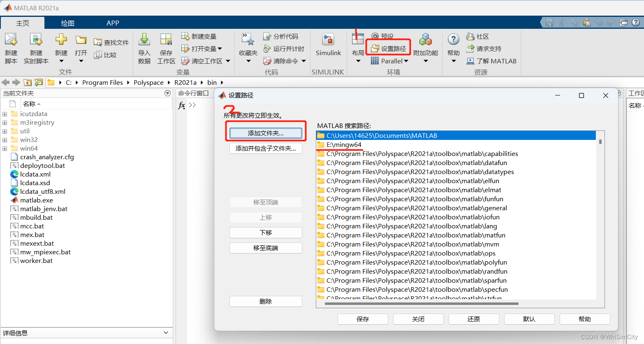Launch Simulink from the toolstrip
The height and width of the screenshot is (344, 644).
point(328,44)
